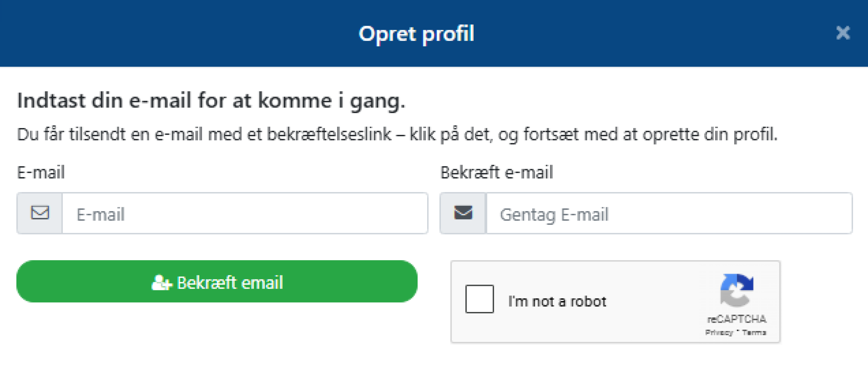Click the reCAPTCHA arrows logo
The width and height of the screenshot is (868, 376).
pyautogui.click(x=737, y=290)
